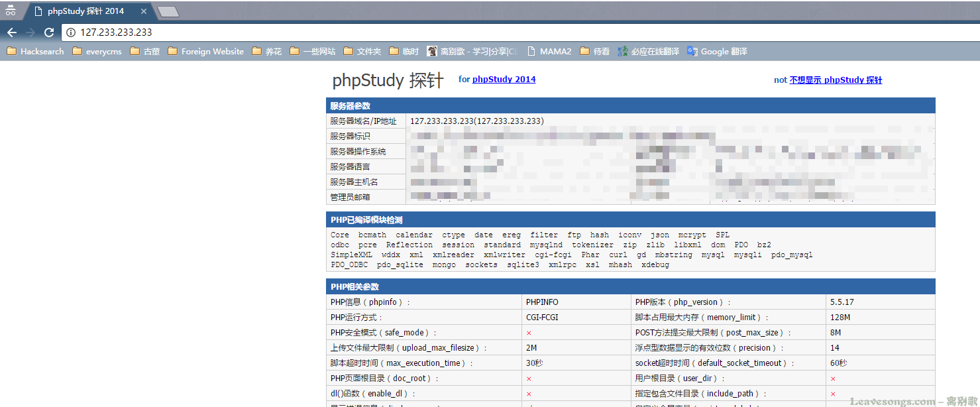Click the 服务器标识 row label

(350, 137)
